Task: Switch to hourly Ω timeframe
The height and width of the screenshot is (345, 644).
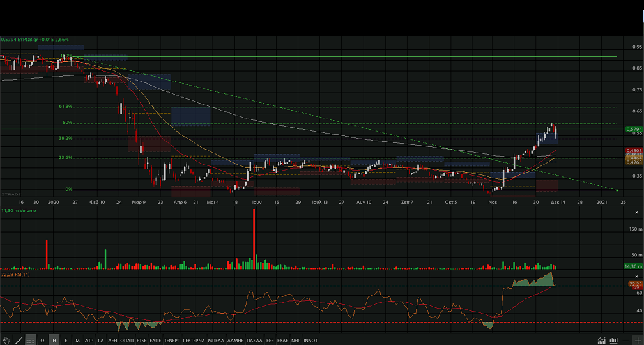Action: tap(43, 341)
